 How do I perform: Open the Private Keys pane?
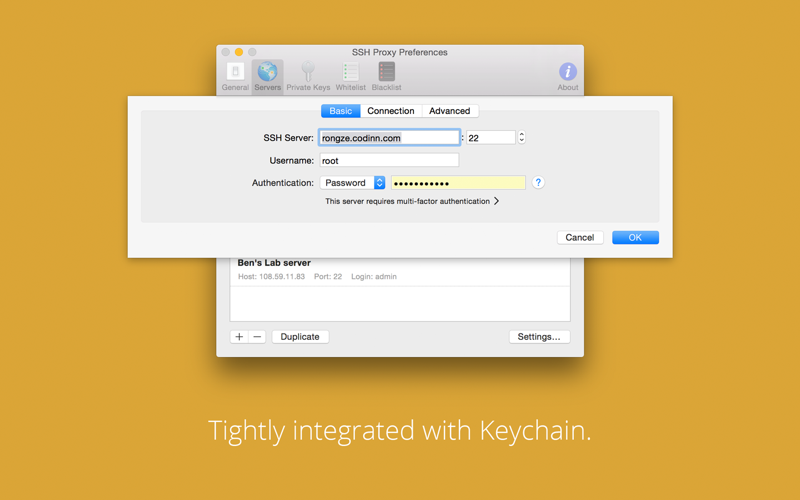tap(308, 77)
